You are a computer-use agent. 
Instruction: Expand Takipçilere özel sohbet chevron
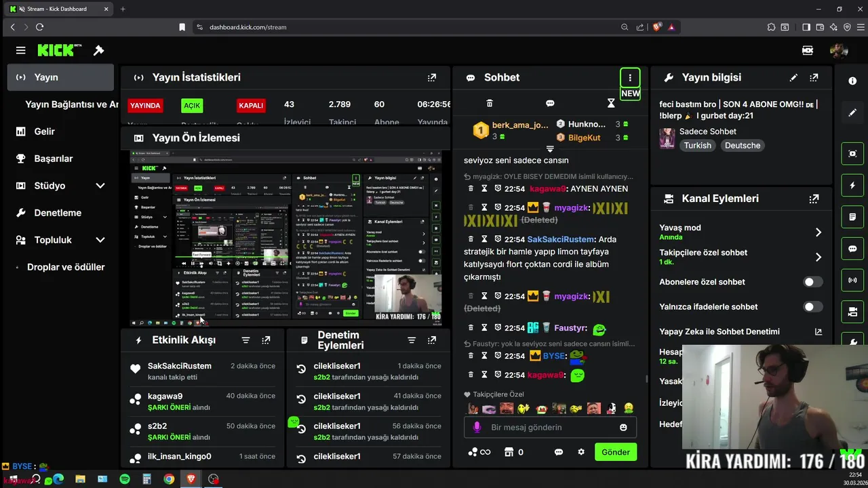pos(818,257)
